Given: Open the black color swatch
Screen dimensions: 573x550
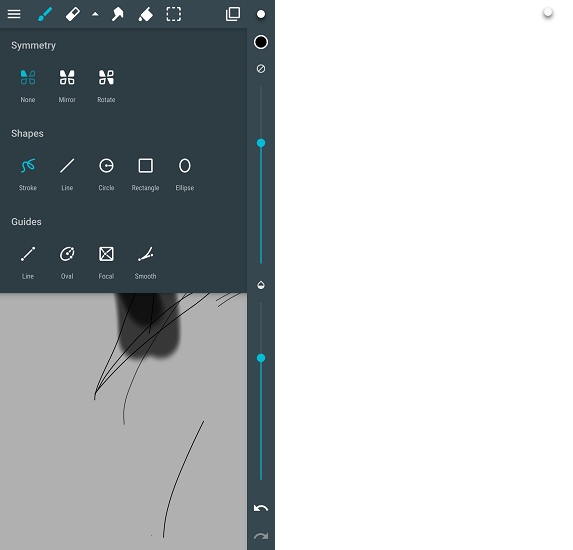Looking at the screenshot, I should pos(261,42).
